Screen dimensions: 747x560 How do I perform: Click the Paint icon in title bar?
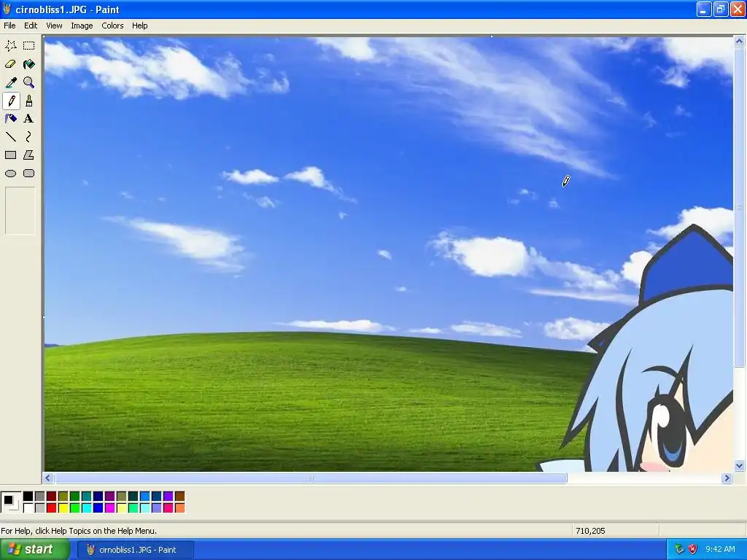click(x=7, y=9)
